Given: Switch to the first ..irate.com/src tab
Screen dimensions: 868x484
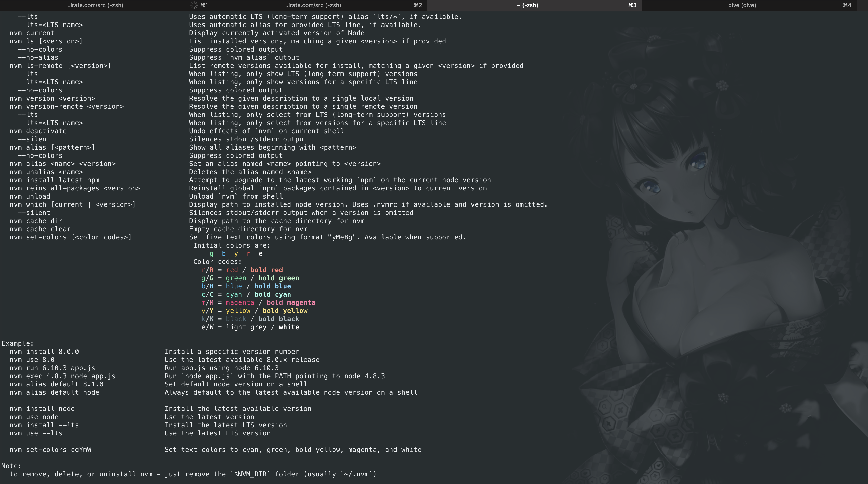Looking at the screenshot, I should click(95, 5).
